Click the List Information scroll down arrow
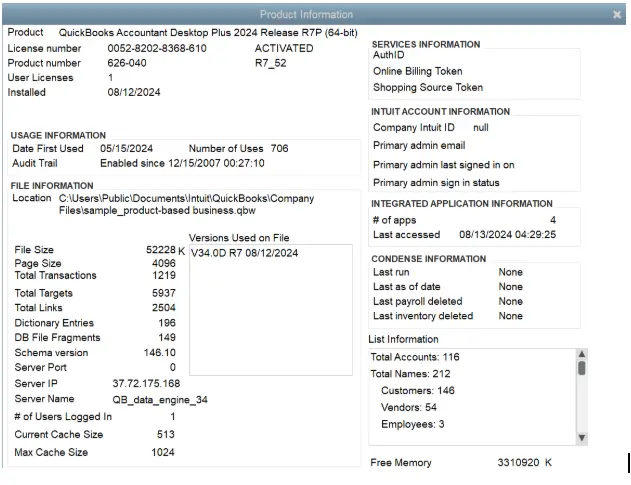This screenshot has height=485, width=631. [582, 438]
